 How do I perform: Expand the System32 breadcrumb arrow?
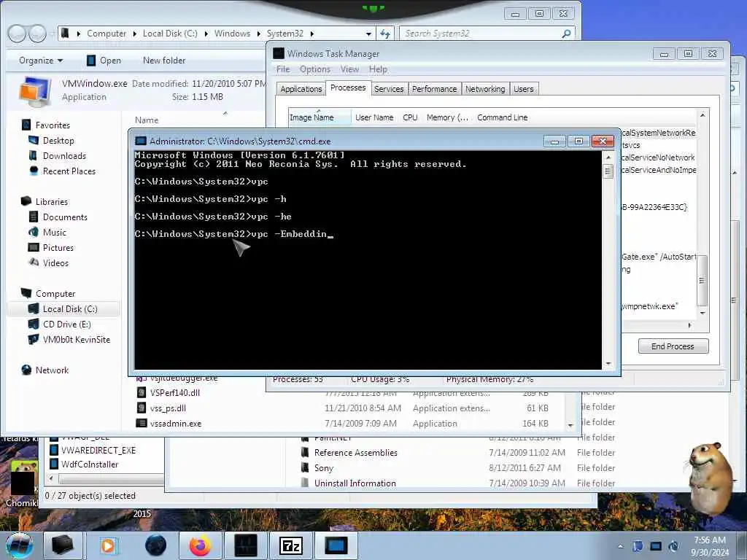click(312, 34)
